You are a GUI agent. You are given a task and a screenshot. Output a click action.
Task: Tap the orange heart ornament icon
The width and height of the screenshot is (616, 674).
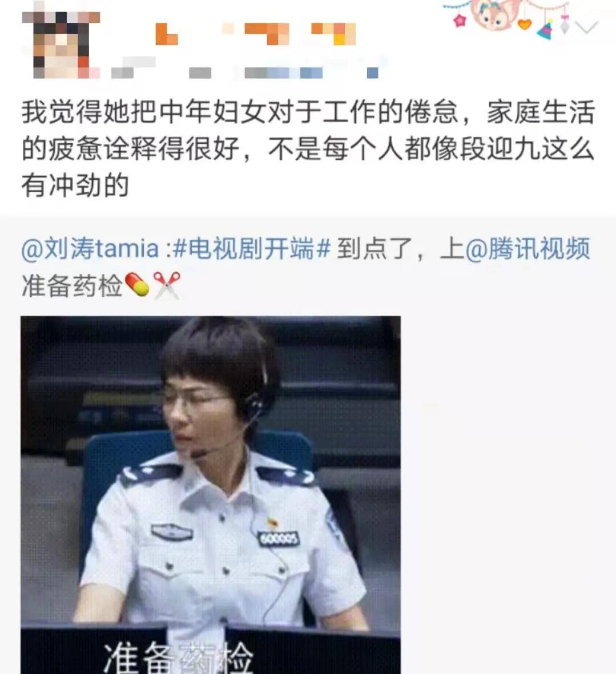point(524,23)
